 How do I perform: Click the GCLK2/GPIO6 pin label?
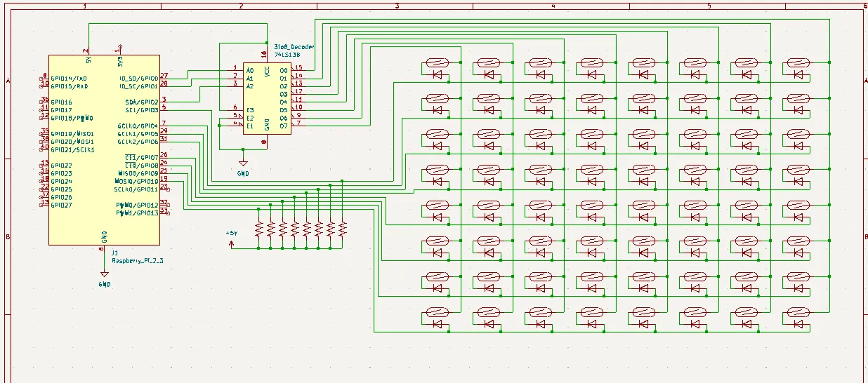tap(138, 142)
